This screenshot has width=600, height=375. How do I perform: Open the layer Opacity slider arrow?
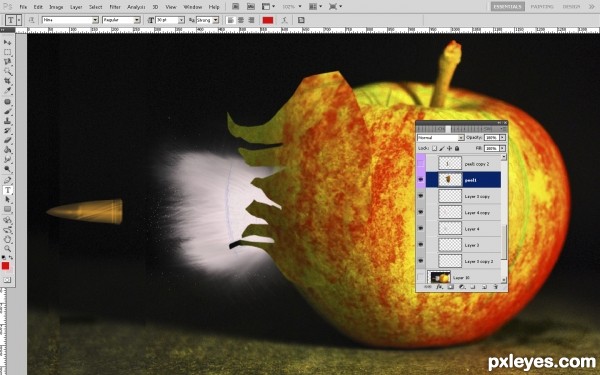pyautogui.click(x=502, y=137)
